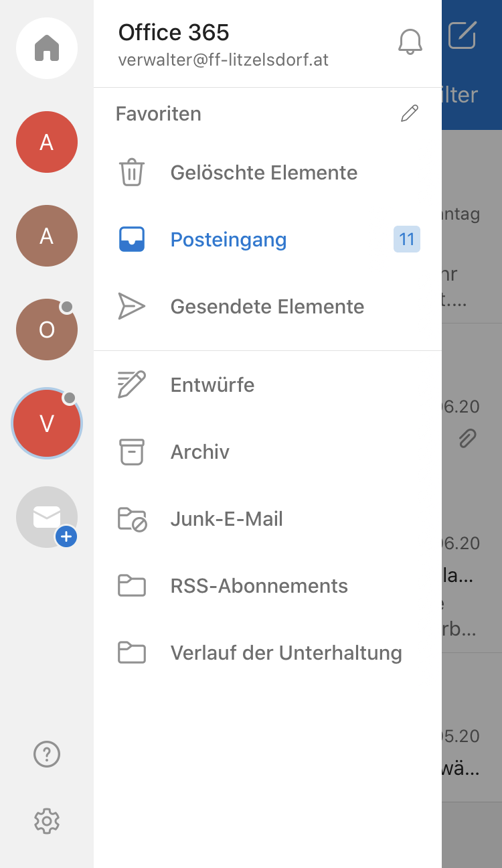
Task: Edit favorites with the pencil icon
Action: point(410,113)
